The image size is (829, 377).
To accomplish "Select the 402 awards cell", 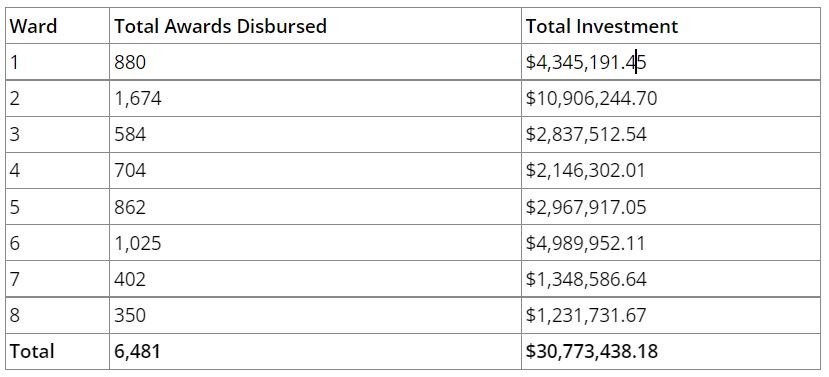I will [315, 279].
